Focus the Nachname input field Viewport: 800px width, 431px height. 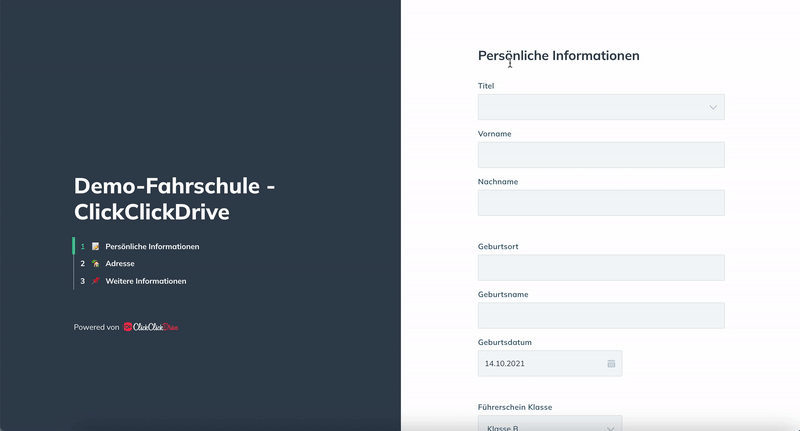pyautogui.click(x=601, y=203)
